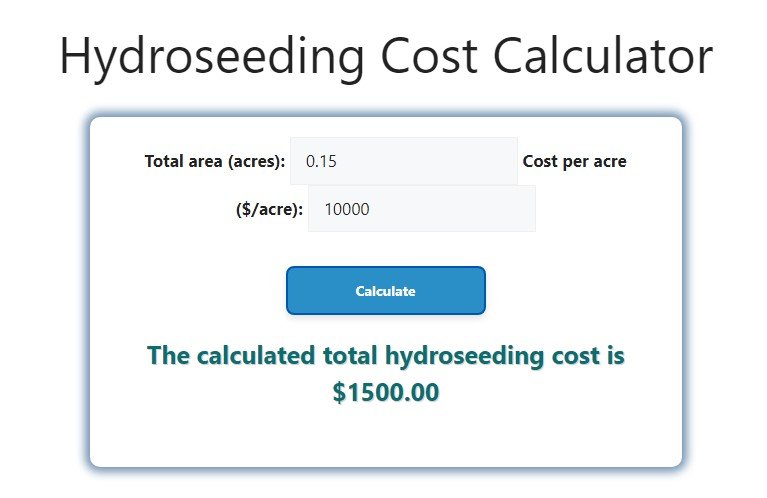Click the 0.15 value in the area field
The width and height of the screenshot is (767, 498).
click(322, 161)
